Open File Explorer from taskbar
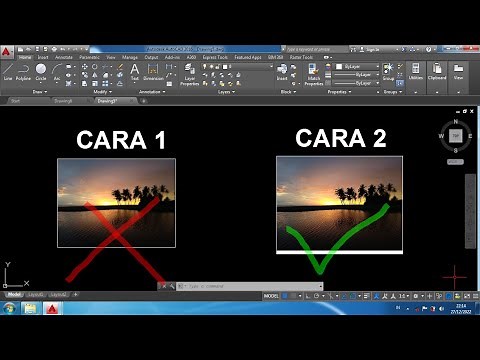The height and width of the screenshot is (360, 480). (30, 308)
